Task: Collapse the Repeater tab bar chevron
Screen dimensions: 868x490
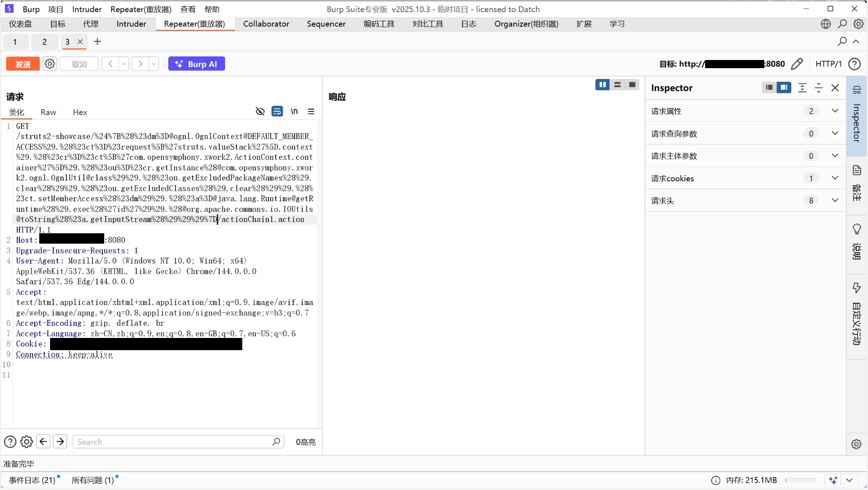Action: [856, 42]
